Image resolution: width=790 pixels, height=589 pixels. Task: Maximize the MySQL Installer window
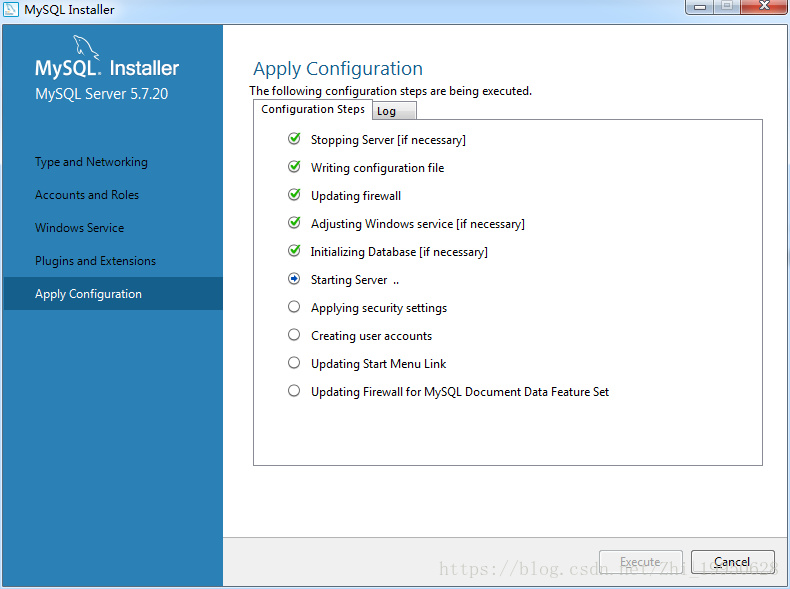(727, 7)
